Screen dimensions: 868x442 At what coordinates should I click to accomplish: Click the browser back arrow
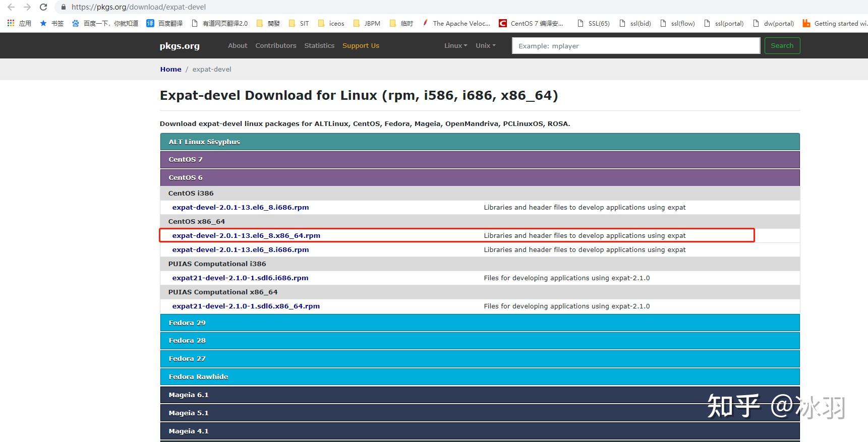[x=11, y=7]
